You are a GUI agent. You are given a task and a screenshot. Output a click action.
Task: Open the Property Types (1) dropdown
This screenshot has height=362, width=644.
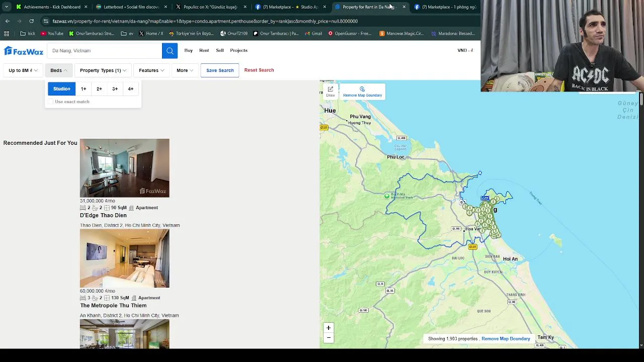103,70
